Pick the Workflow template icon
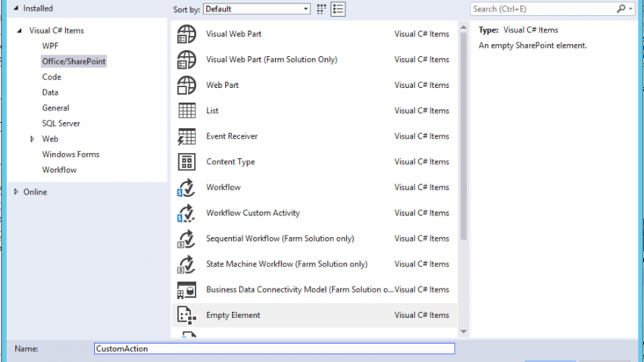Image resolution: width=644 pixels, height=362 pixels. coord(186,188)
